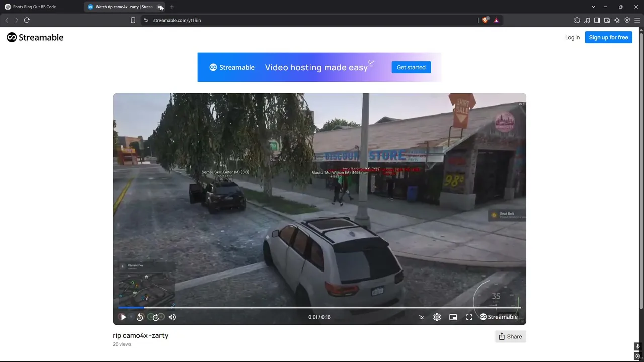Open the Brave Shields panel
This screenshot has height=362, width=644.
tap(485, 20)
